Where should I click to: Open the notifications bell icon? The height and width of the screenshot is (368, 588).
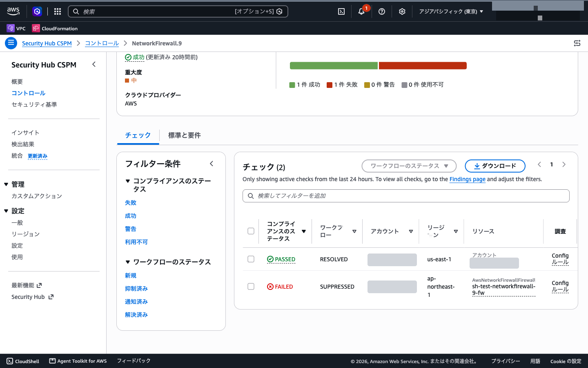pos(361,11)
